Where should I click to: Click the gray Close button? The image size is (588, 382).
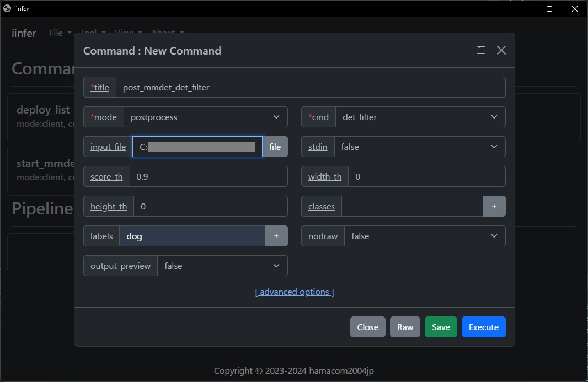click(367, 327)
